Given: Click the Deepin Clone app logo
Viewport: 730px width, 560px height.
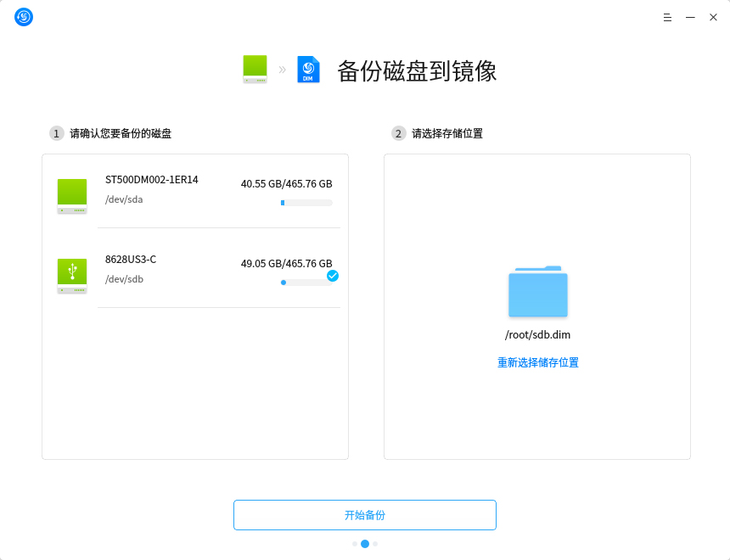Looking at the screenshot, I should tap(24, 17).
